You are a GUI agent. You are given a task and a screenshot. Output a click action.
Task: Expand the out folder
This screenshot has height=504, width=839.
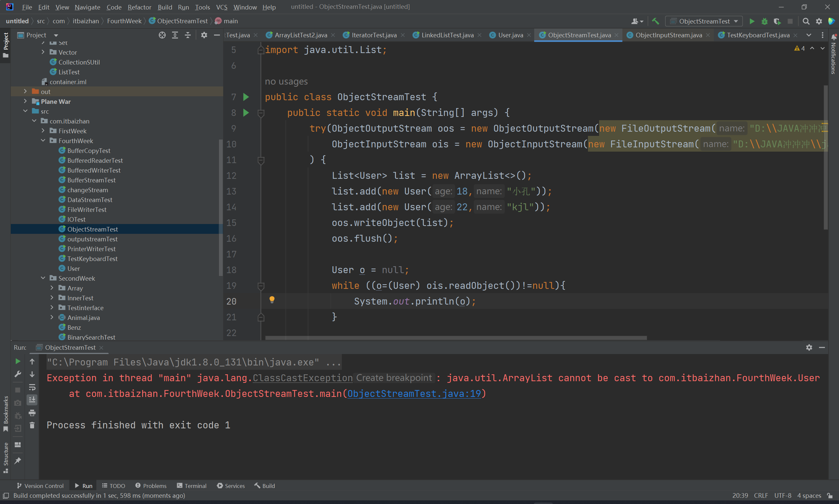coord(25,91)
